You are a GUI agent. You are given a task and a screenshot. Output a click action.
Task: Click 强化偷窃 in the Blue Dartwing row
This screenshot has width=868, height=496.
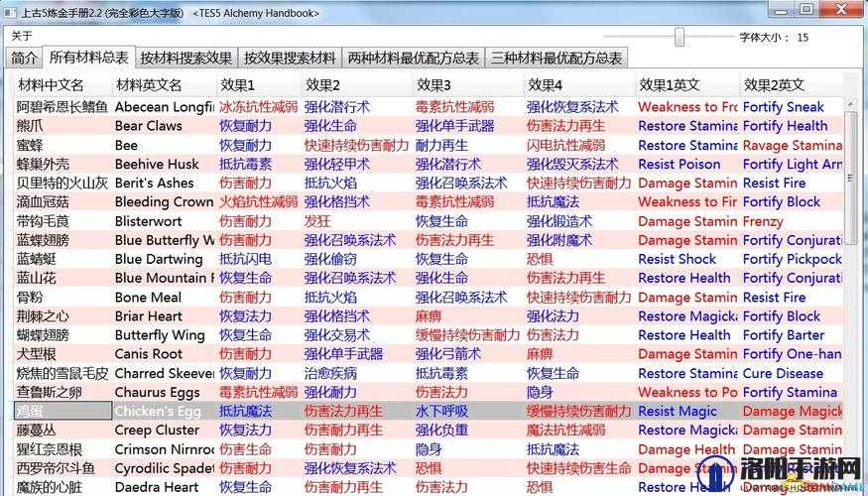pyautogui.click(x=330, y=259)
